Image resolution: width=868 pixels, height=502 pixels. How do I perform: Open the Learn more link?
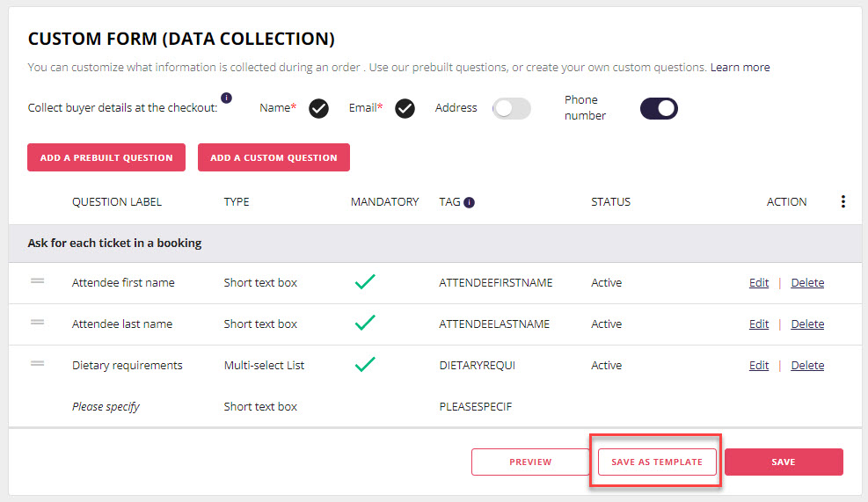point(740,68)
